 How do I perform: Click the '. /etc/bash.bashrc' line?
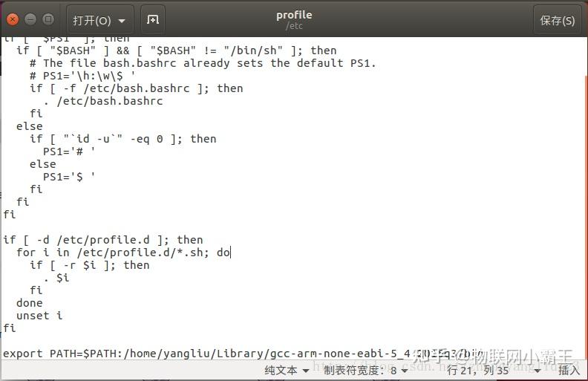[x=103, y=101]
